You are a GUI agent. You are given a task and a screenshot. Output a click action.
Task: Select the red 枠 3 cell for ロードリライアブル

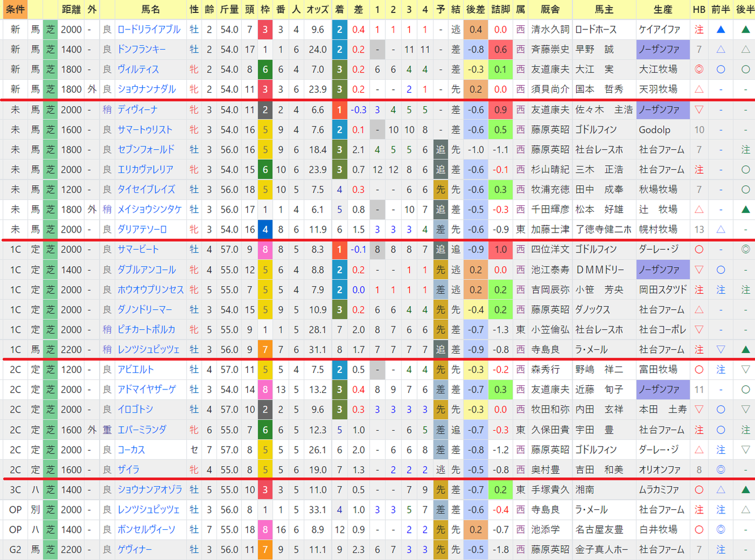pyautogui.click(x=265, y=30)
